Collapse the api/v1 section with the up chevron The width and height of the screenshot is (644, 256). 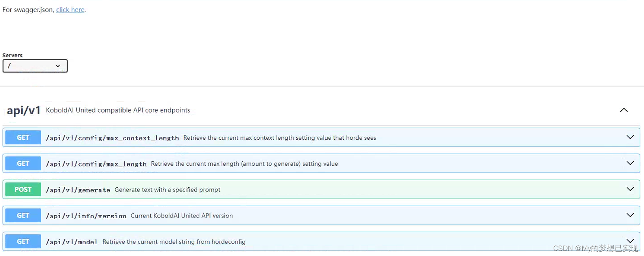pos(624,110)
